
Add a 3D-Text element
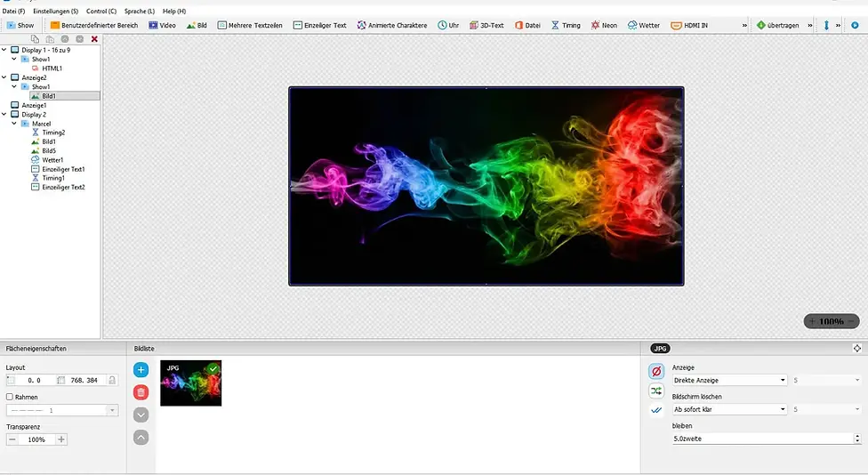[x=486, y=26]
